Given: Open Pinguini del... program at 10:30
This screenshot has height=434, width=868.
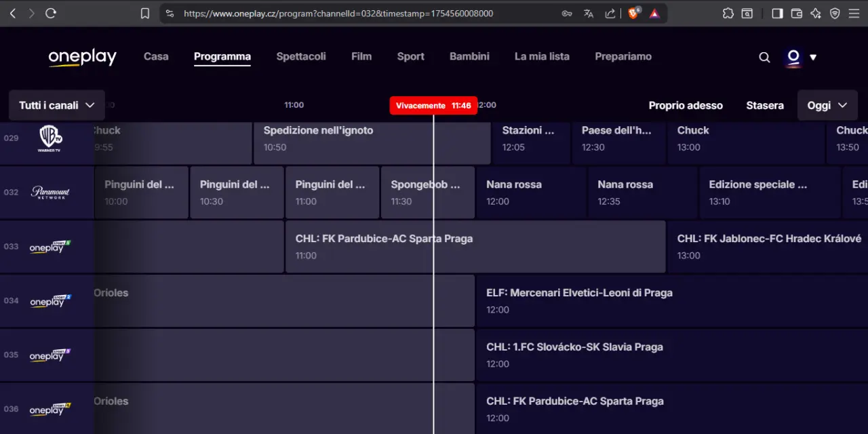Looking at the screenshot, I should [x=237, y=193].
